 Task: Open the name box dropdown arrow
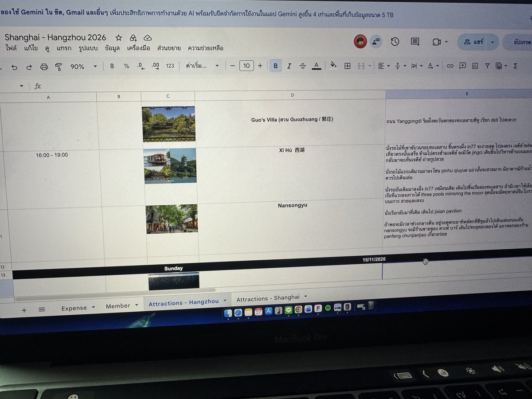coord(21,86)
